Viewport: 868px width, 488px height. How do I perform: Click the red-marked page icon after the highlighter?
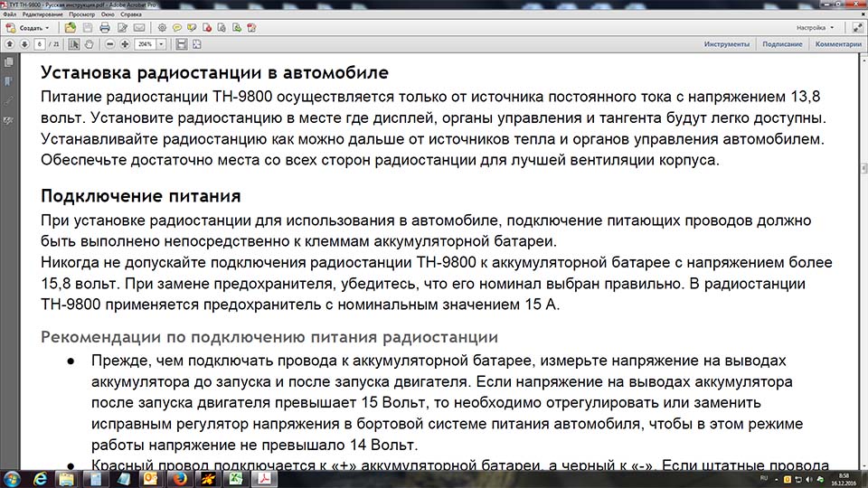click(207, 28)
